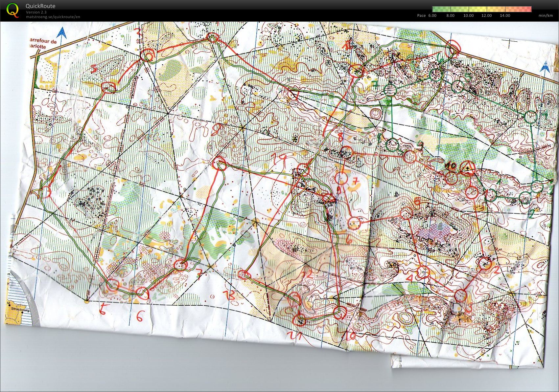Click the Carrefour de Charlotte map label
This screenshot has height=392, width=559.
point(43,44)
